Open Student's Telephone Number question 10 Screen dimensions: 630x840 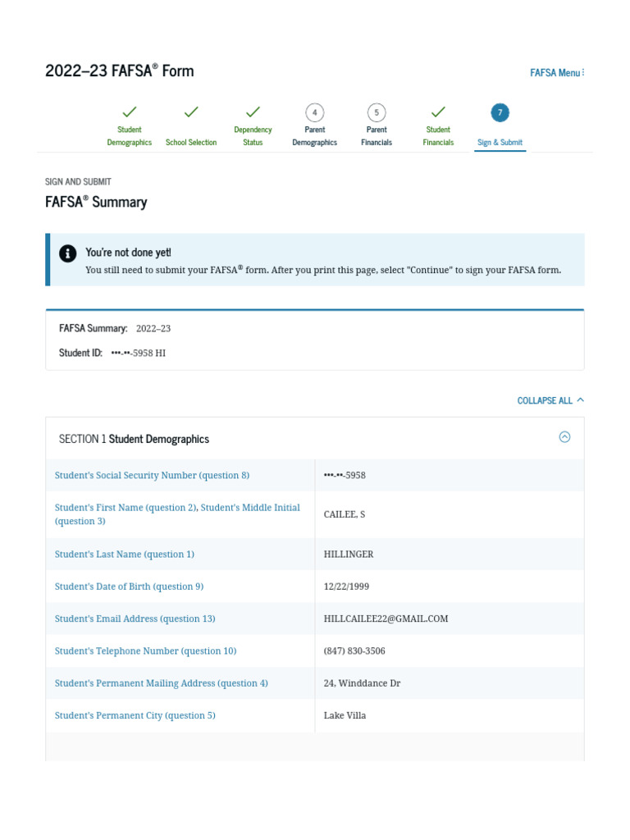coord(146,651)
